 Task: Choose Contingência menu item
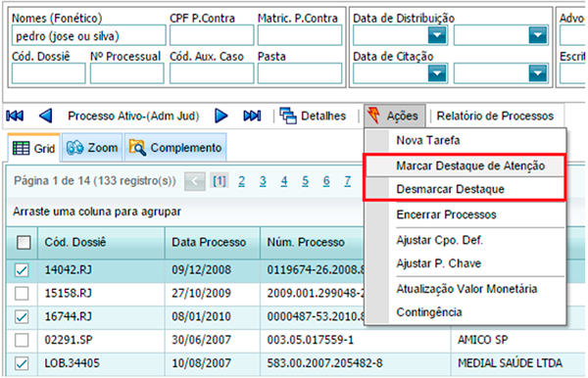pos(465,312)
